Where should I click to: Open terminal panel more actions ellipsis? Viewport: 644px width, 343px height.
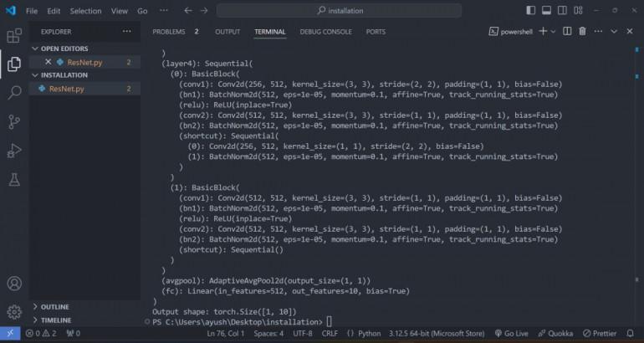(x=598, y=31)
